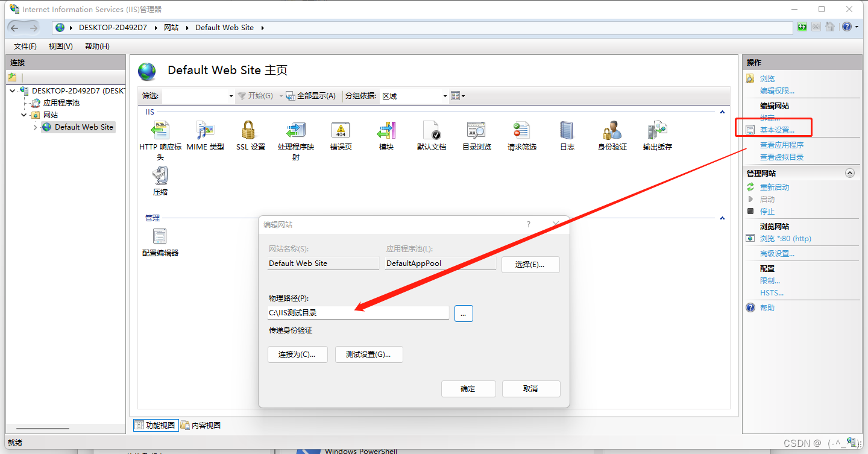Select Default Web Site tree item

pyautogui.click(x=84, y=127)
